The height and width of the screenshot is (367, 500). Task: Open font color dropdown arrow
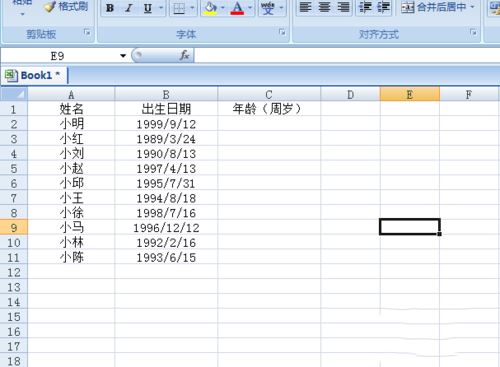coord(250,8)
